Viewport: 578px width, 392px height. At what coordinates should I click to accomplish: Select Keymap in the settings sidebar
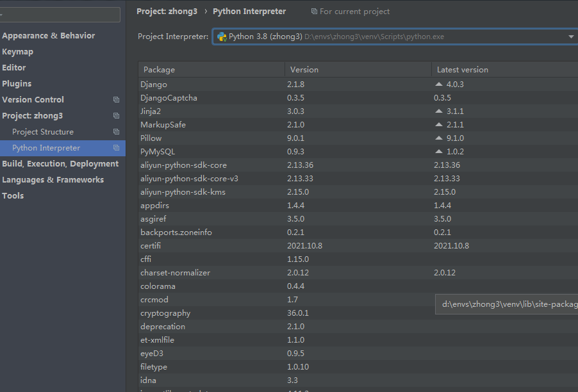tap(17, 52)
